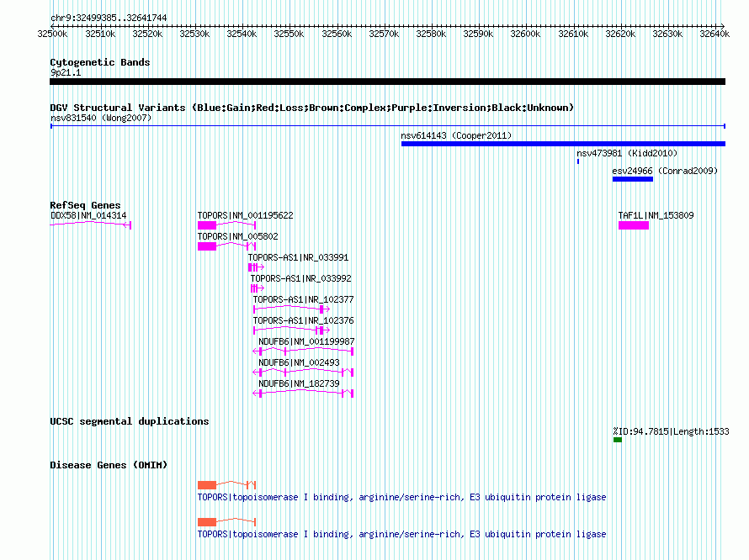The image size is (749, 560).
Task: Click the 32520k ruler tick label
Action: (147, 34)
